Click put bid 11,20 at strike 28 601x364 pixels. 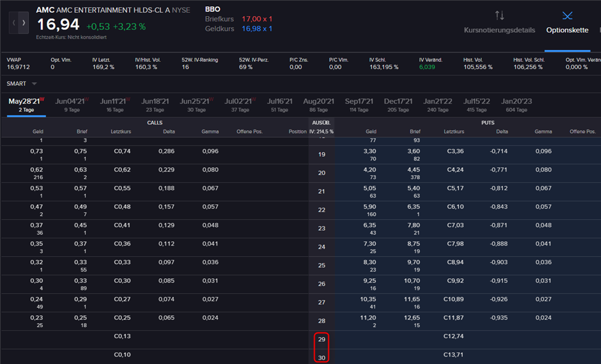click(368, 318)
